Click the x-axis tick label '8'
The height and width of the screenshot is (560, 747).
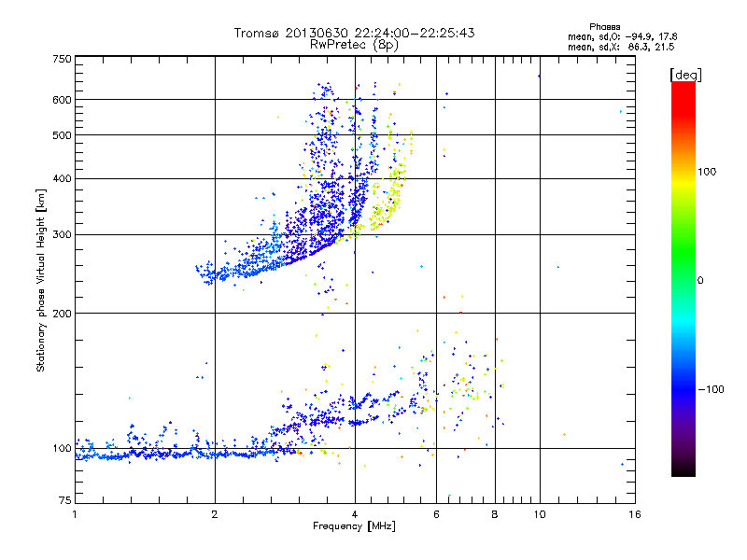[x=495, y=514]
